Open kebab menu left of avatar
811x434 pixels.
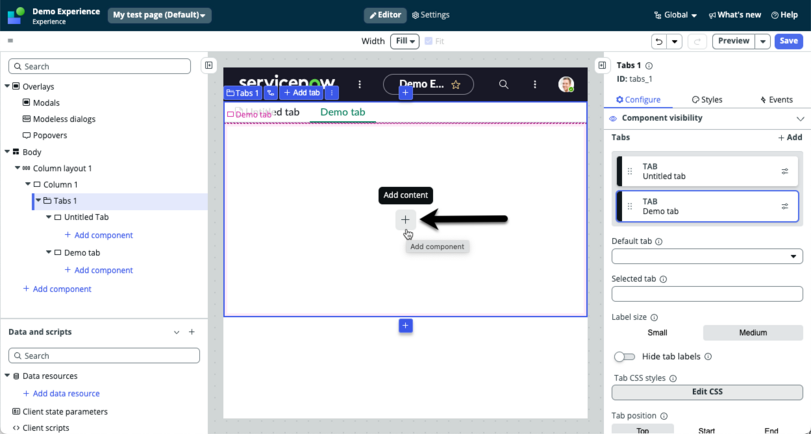point(535,84)
